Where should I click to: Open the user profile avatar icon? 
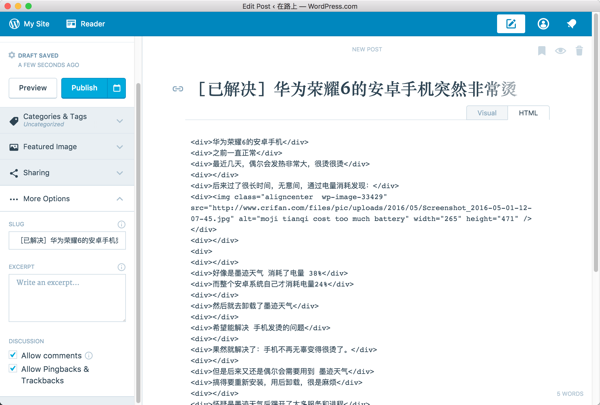point(543,24)
